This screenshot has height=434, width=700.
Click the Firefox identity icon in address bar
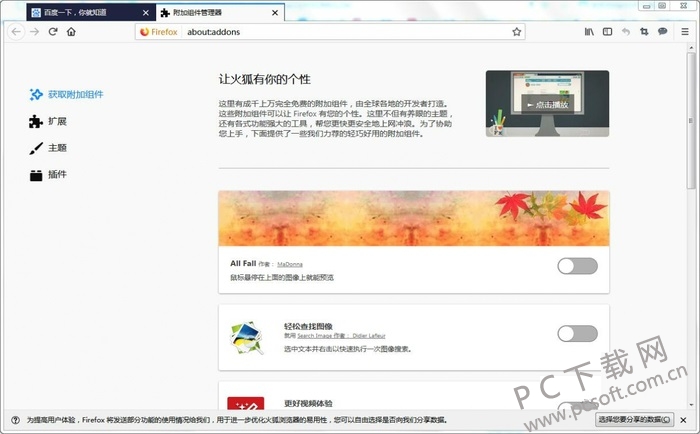tap(158, 32)
